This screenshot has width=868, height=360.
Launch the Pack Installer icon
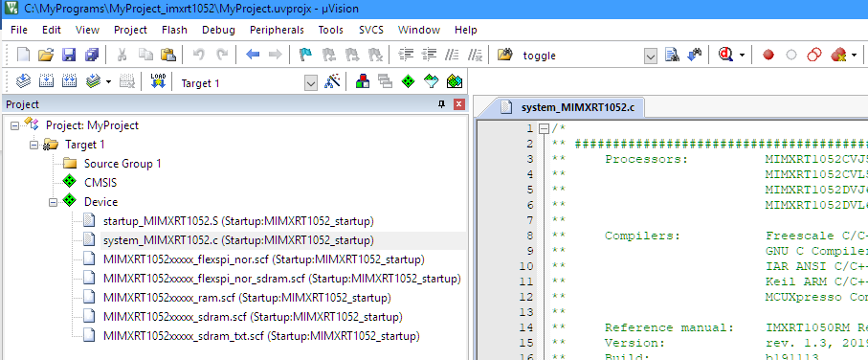pyautogui.click(x=455, y=82)
